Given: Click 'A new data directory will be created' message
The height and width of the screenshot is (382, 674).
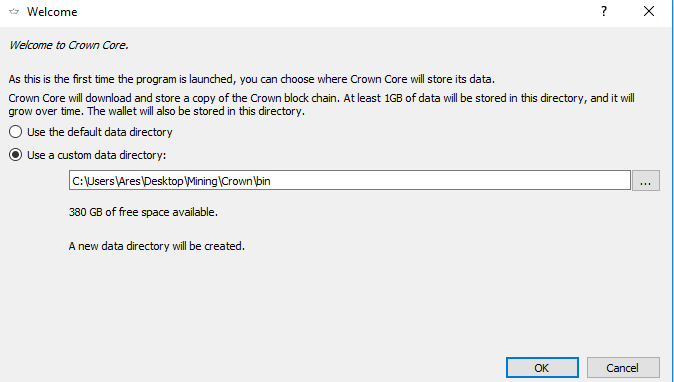Looking at the screenshot, I should 156,246.
